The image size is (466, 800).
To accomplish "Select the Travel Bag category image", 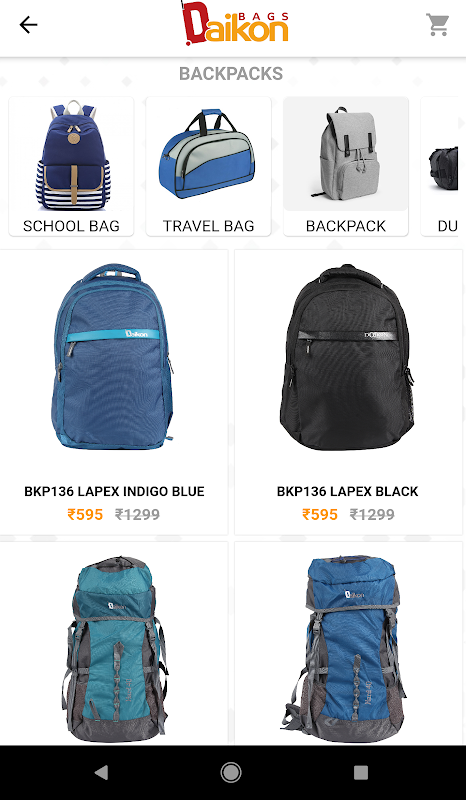I will tap(208, 154).
